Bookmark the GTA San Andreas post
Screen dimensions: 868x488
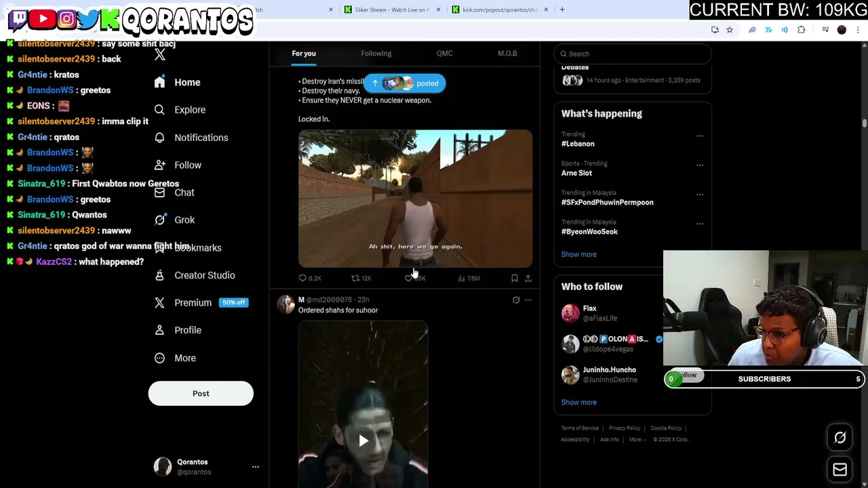pos(515,278)
